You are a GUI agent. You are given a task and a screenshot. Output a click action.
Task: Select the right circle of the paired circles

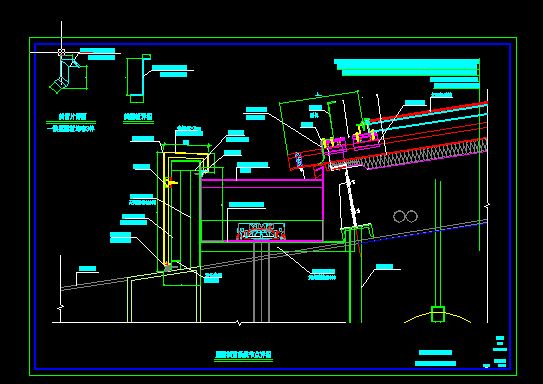tap(411, 216)
